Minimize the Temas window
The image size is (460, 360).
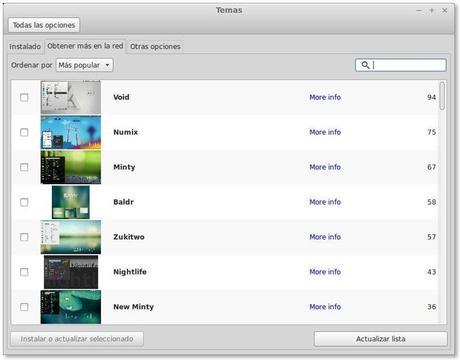click(x=419, y=11)
